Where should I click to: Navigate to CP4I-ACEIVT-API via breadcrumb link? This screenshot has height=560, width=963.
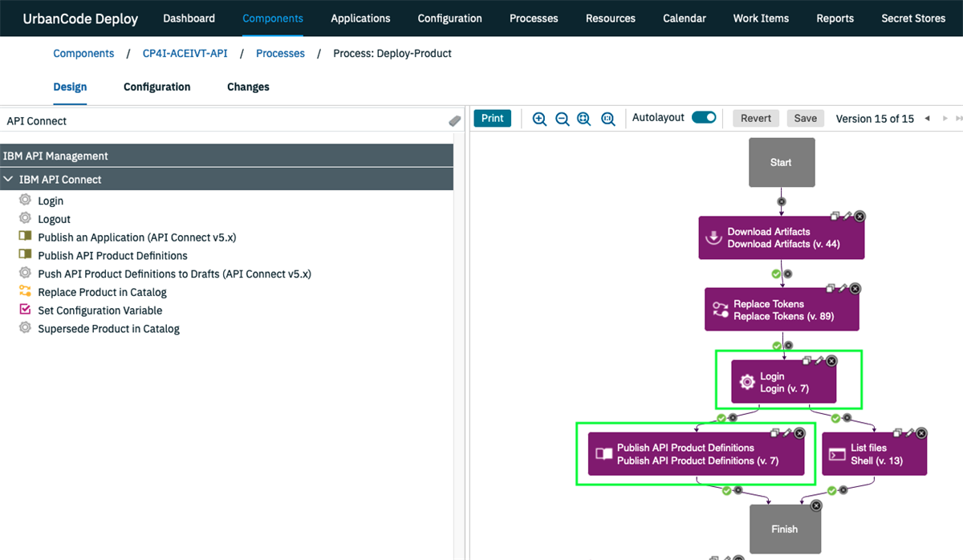(185, 53)
